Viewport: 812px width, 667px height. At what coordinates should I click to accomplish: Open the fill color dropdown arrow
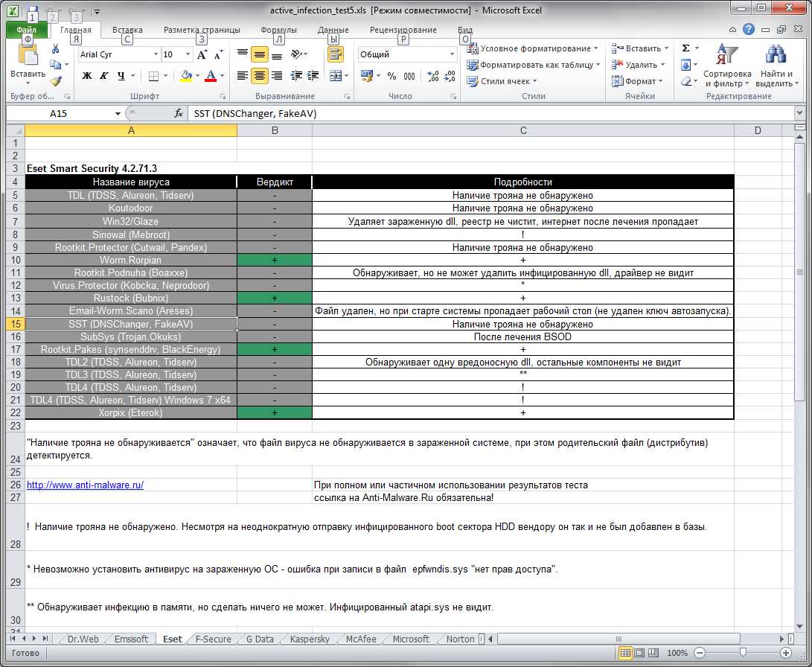tap(198, 76)
